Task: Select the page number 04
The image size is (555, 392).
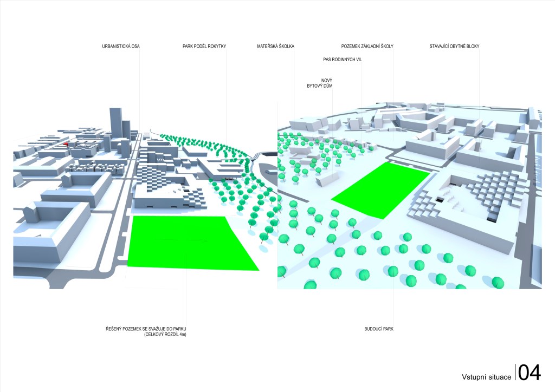Action: pos(530,373)
